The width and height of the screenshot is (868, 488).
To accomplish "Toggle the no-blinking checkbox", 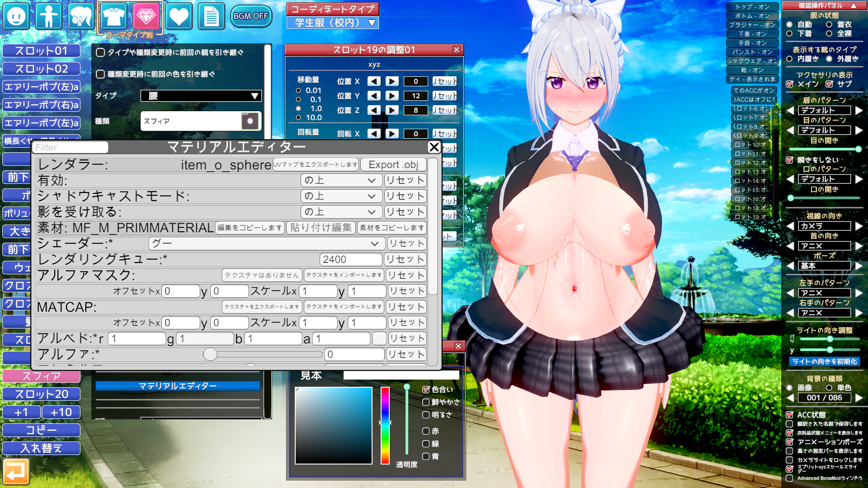I will [x=790, y=160].
